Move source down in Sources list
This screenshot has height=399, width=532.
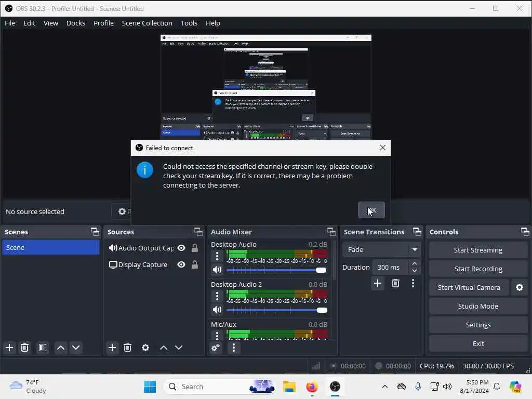179,348
